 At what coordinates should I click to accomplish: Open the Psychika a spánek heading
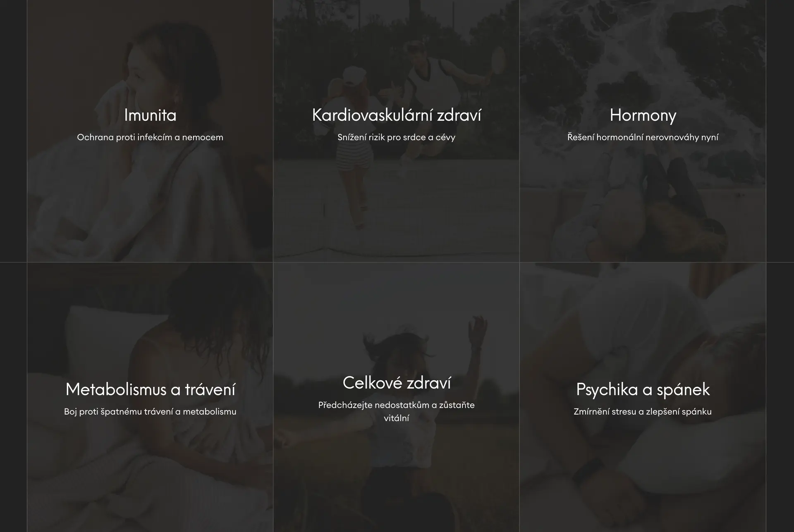643,390
